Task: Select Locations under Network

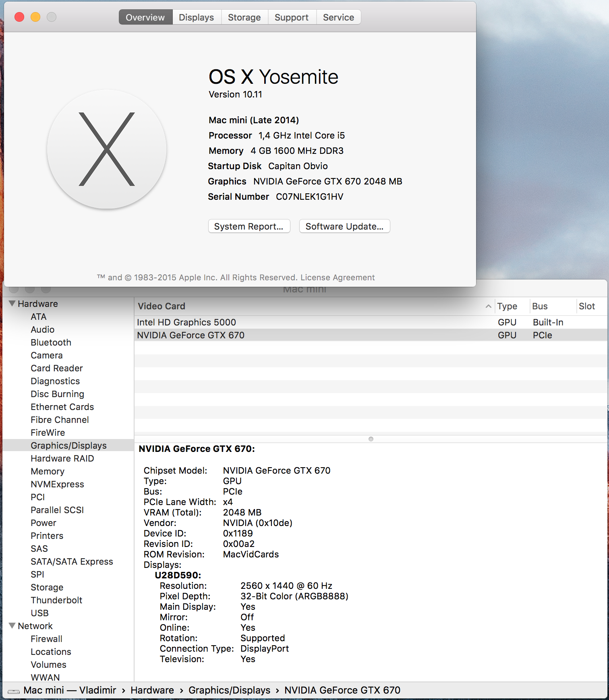Action: 51,652
